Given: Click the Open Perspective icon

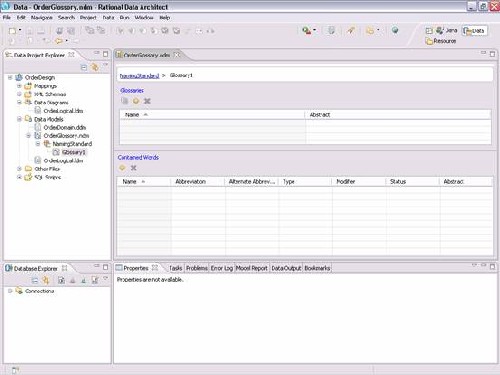Looking at the screenshot, I should (x=429, y=31).
